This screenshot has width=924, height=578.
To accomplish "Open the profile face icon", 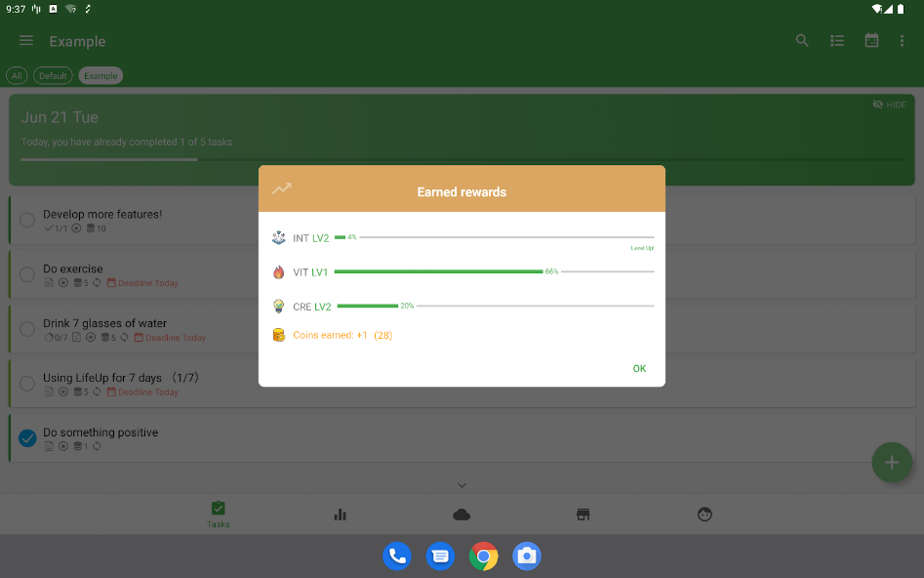I will (704, 515).
